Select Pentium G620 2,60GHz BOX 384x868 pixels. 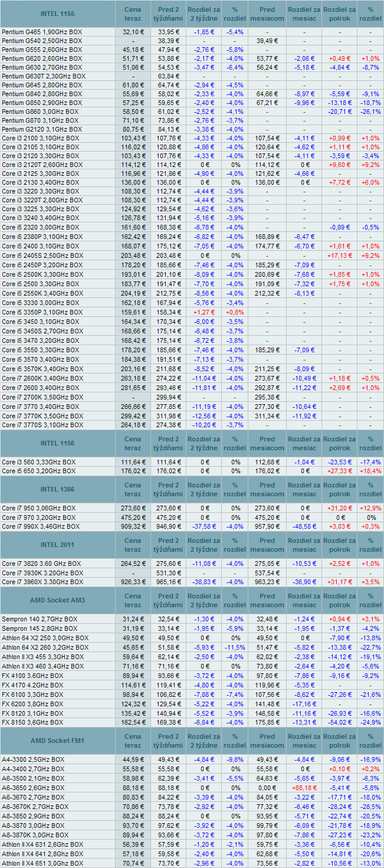tap(42, 59)
